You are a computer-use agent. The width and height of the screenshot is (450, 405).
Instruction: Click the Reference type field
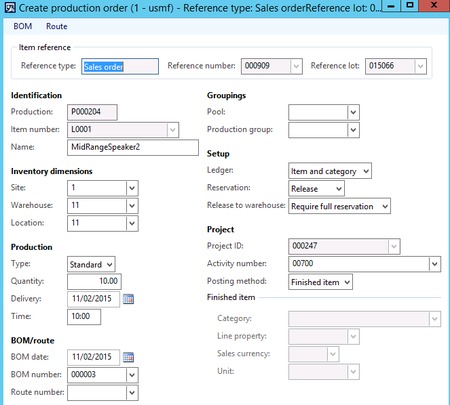point(120,66)
